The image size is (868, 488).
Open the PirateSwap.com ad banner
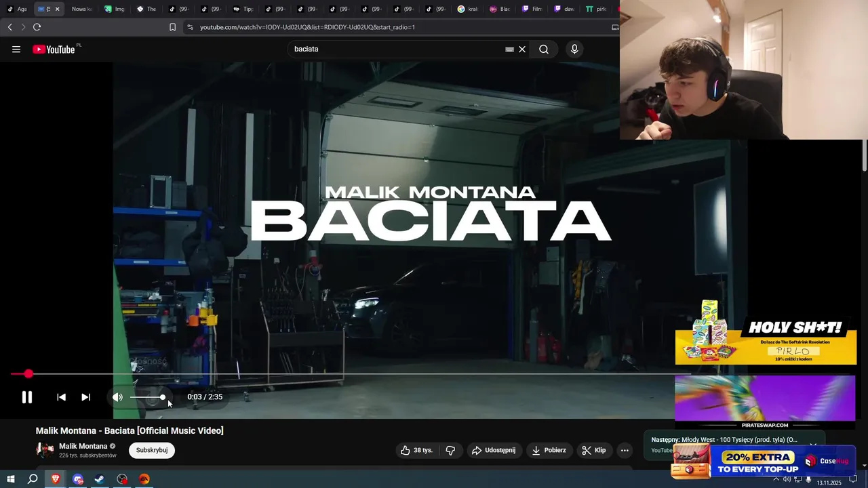[765, 402]
